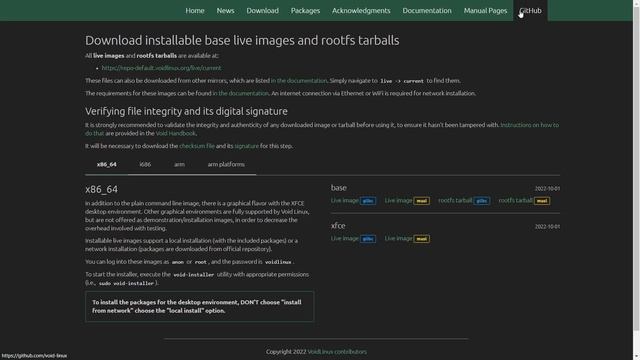Follow 'in the documentation' mirrors link
Viewport: 640px width, 360px height.
tap(299, 81)
